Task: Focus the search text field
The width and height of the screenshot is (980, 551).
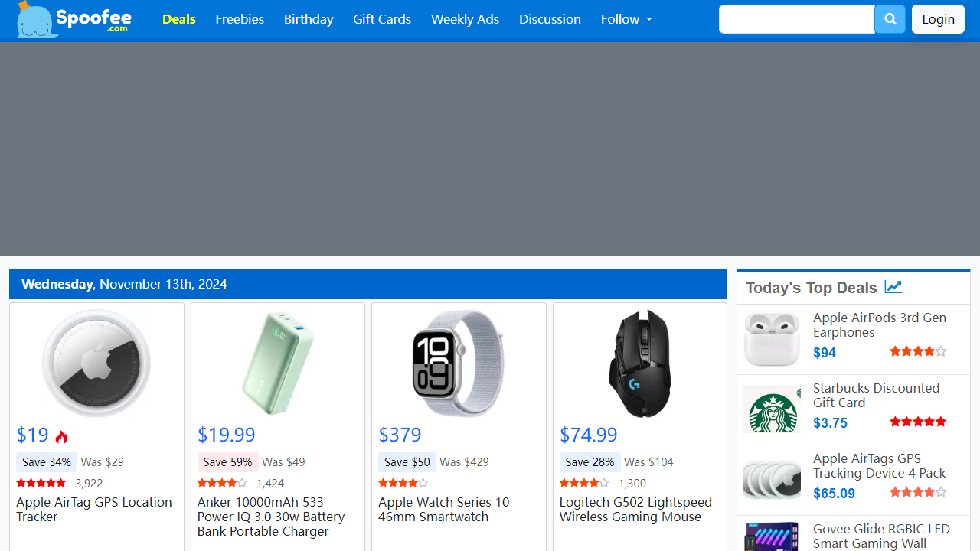Action: click(x=796, y=19)
